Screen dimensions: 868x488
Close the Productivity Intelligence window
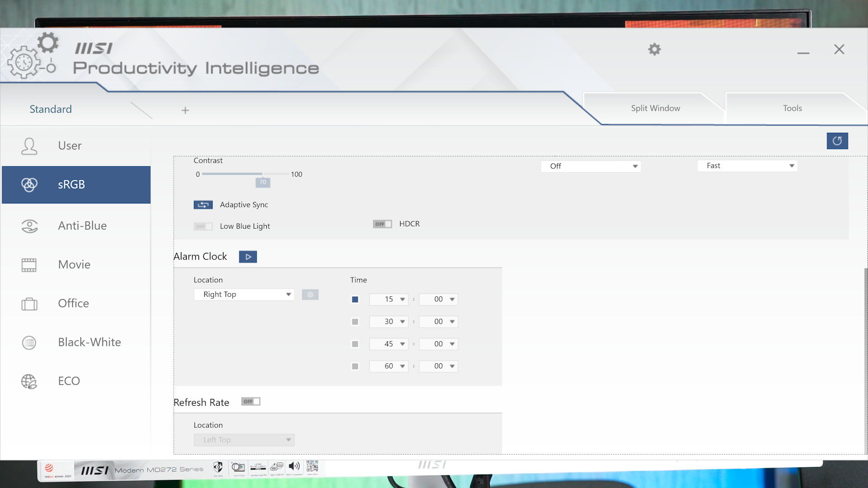839,49
